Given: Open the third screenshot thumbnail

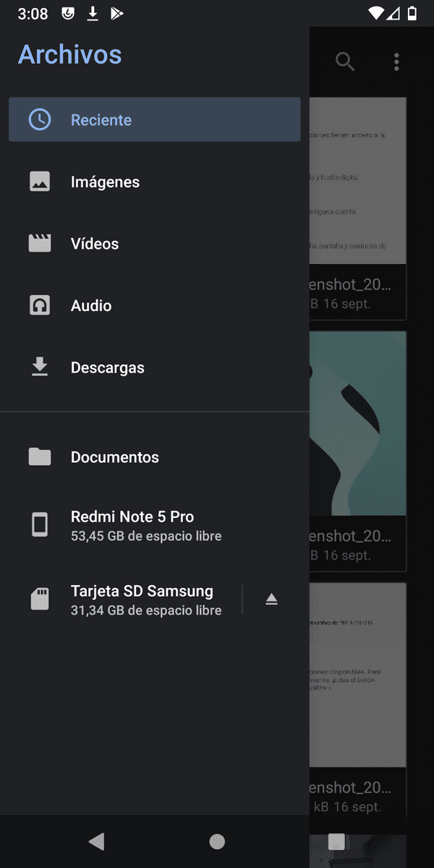Looking at the screenshot, I should pyautogui.click(x=357, y=675).
